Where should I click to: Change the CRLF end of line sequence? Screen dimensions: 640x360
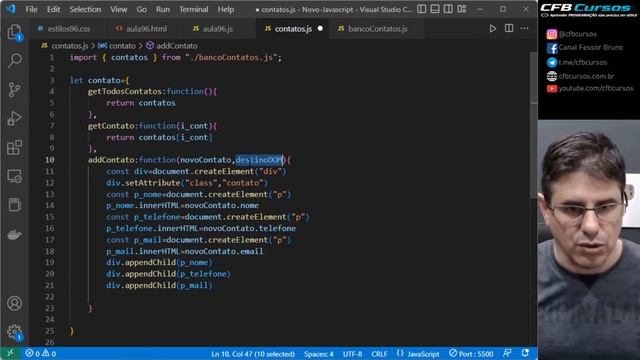[x=379, y=354]
